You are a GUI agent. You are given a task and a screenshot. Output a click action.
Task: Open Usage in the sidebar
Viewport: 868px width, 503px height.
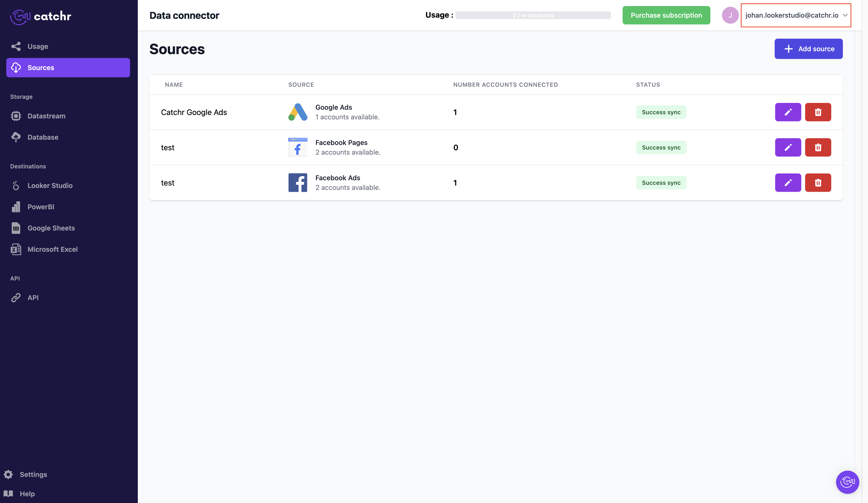point(37,46)
